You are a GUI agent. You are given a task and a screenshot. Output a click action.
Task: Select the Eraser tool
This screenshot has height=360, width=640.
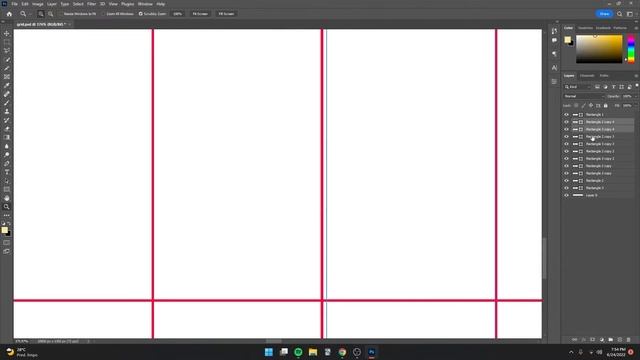7,129
